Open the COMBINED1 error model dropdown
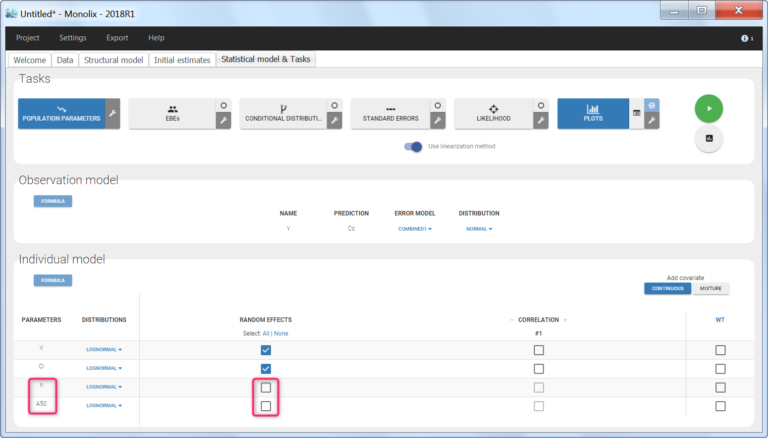768x438 pixels. tap(414, 229)
